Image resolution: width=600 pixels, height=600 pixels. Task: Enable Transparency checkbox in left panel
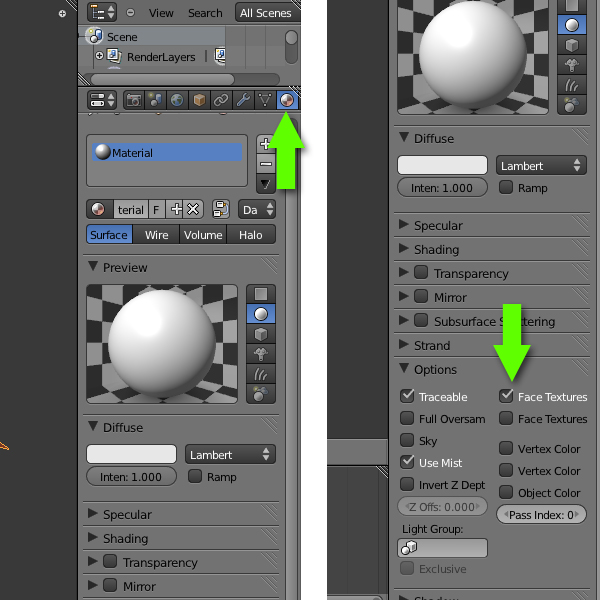(x=110, y=562)
